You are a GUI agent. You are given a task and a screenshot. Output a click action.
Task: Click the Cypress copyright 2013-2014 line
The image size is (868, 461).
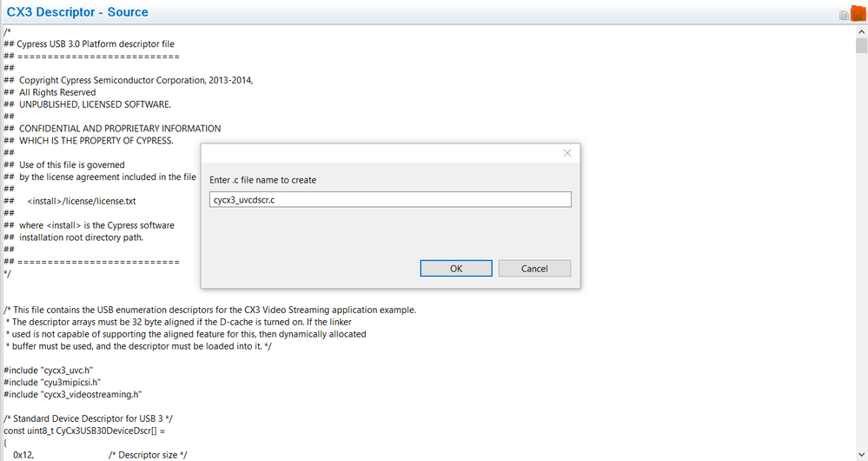pos(130,80)
